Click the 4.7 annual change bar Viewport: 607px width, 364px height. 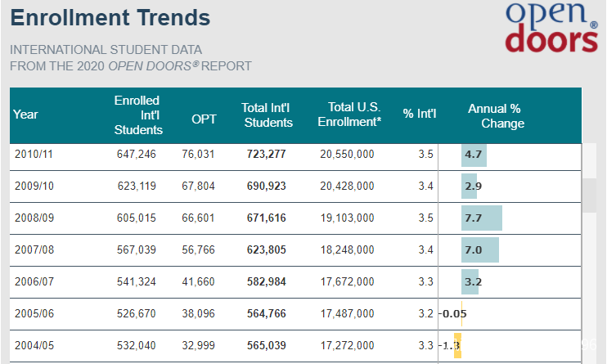click(x=474, y=154)
